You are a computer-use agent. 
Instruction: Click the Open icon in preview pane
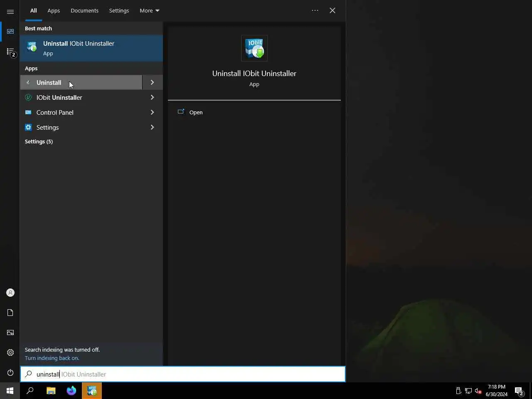coord(181,112)
